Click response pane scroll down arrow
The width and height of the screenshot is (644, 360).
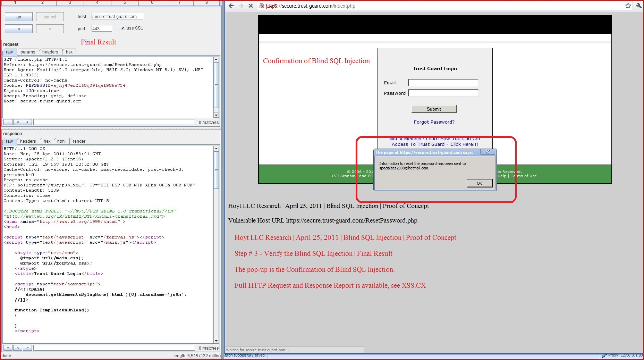216,341
